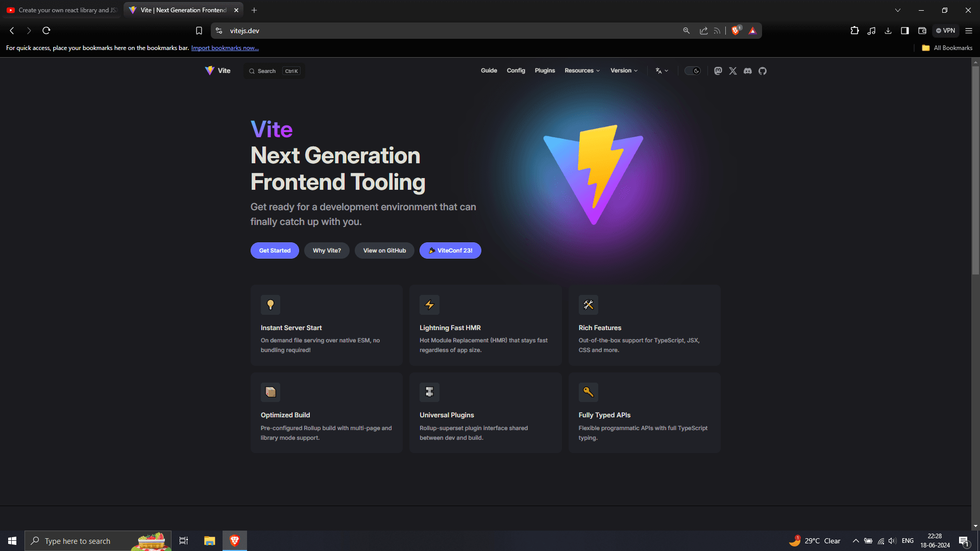Open the Guide menu item
The height and width of the screenshot is (551, 980).
click(x=488, y=70)
